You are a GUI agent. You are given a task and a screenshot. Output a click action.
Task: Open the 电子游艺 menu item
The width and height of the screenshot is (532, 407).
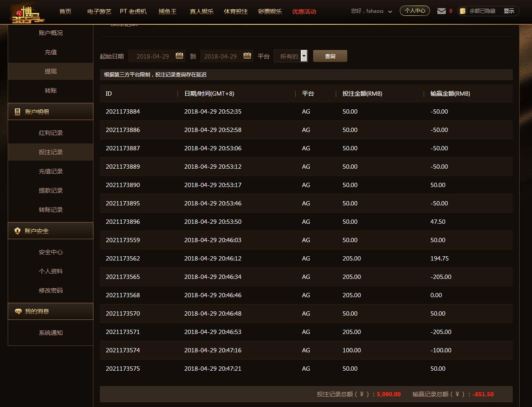point(99,12)
